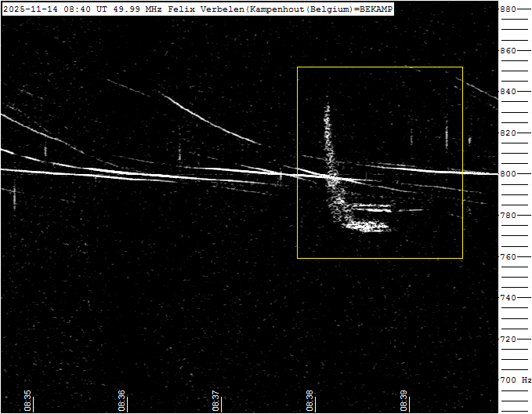Click the 700 Hz frequency label
The height and width of the screenshot is (414, 532).
point(515,380)
